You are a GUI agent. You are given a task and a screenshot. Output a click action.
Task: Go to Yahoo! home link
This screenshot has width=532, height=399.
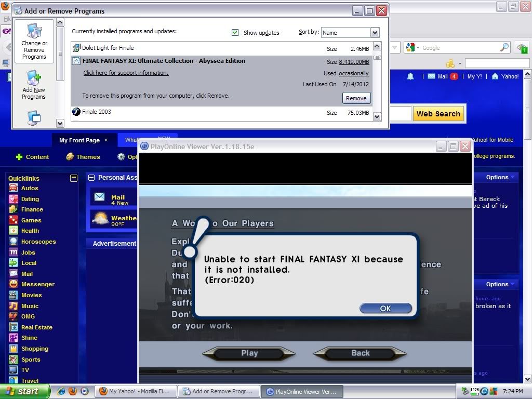tap(505, 76)
